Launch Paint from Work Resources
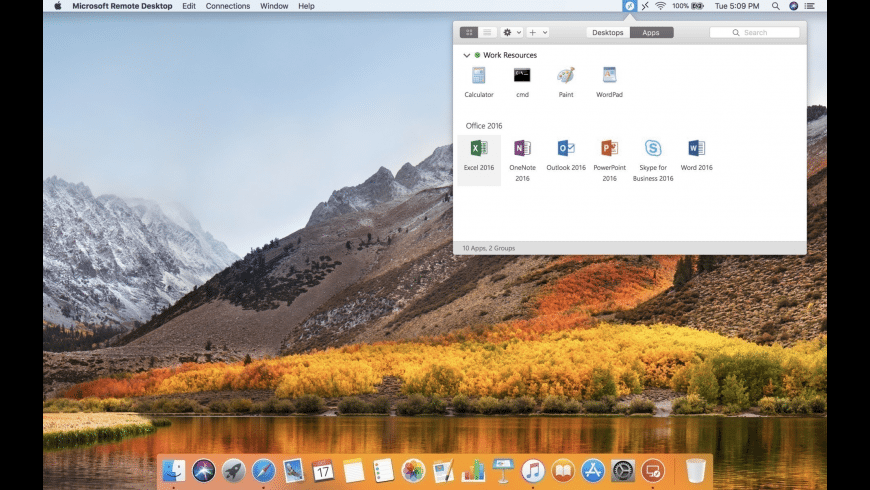Viewport: 870px width, 490px height. point(566,76)
